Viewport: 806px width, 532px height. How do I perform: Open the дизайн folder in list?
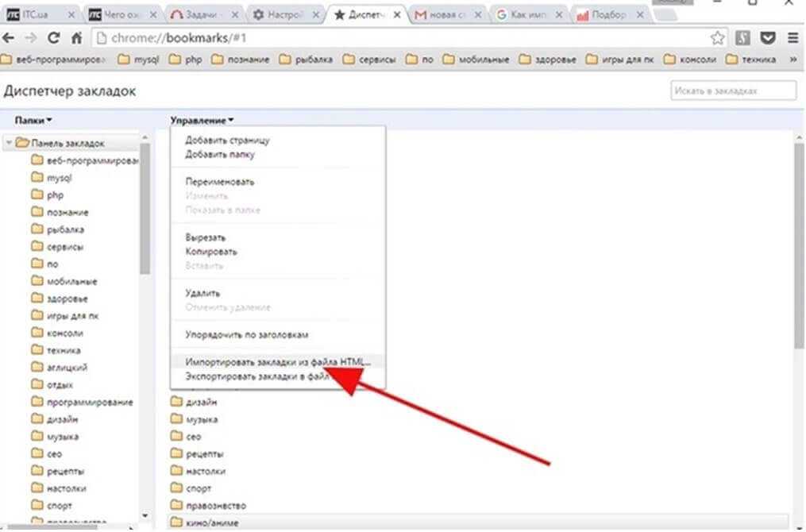(x=194, y=402)
